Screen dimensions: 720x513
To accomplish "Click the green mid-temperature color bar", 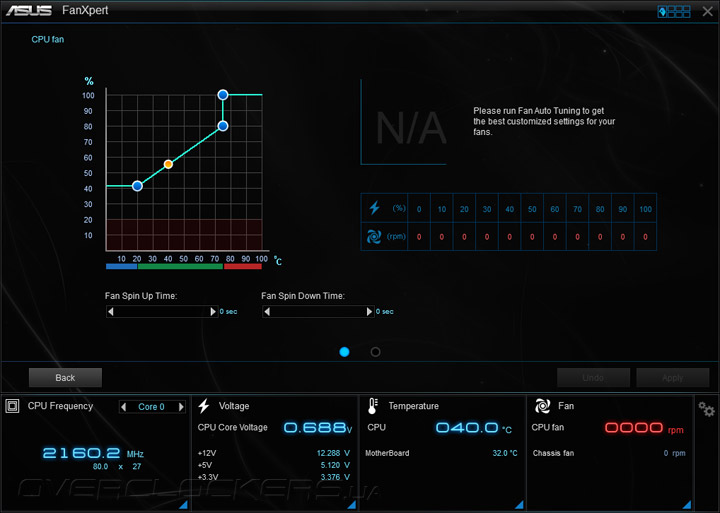I will click(180, 266).
